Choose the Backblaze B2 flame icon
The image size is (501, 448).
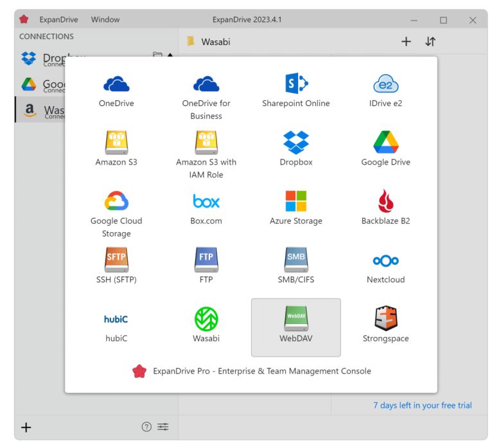[385, 201]
